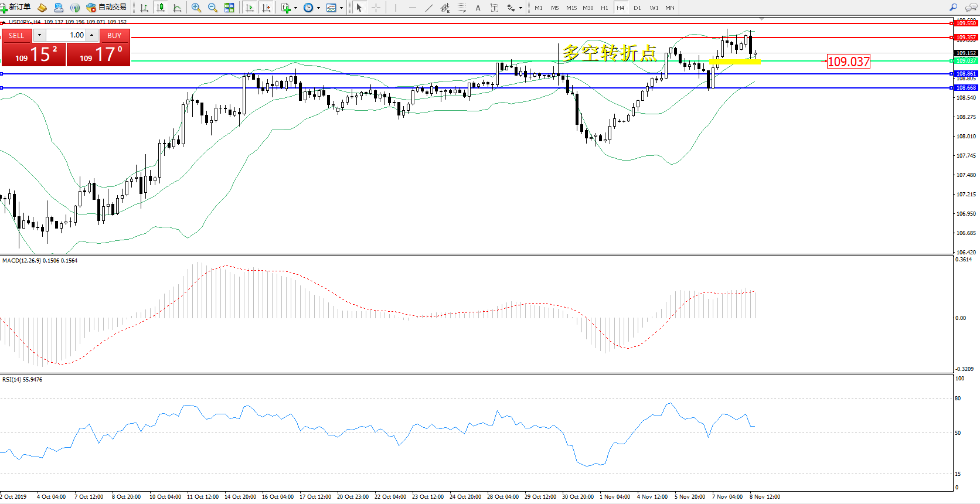Screen dimensions: 980x504
Task: Click the yellow highlight bar on the chart
Action: pos(734,61)
